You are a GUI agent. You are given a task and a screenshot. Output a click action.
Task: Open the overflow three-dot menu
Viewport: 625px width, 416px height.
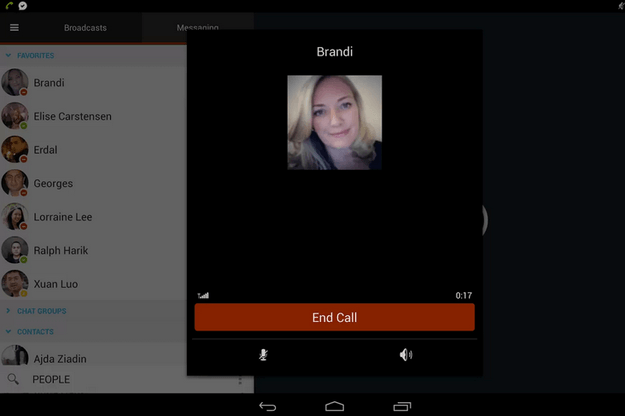tap(240, 381)
